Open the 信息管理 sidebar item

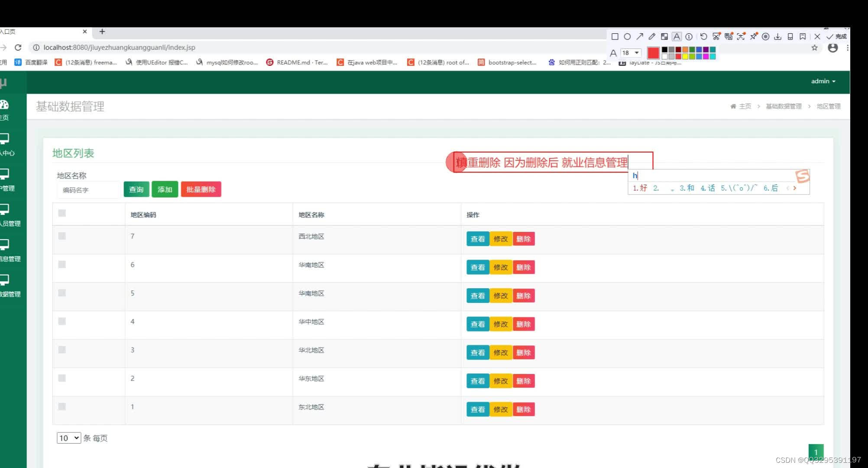10,250
